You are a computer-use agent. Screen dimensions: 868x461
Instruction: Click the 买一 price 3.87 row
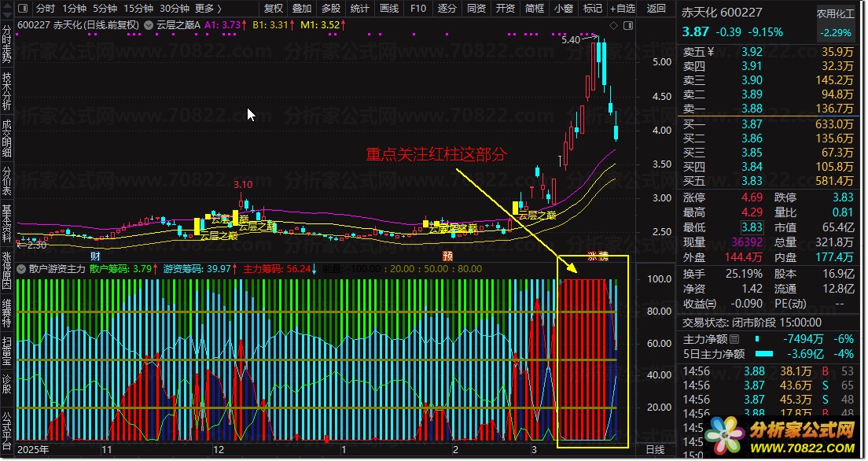coord(768,124)
